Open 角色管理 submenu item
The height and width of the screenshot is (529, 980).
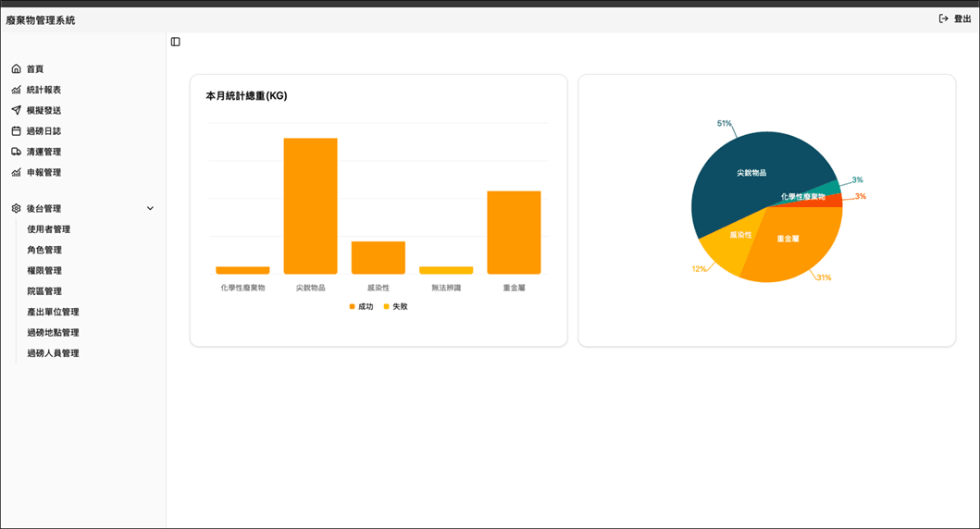pos(44,249)
